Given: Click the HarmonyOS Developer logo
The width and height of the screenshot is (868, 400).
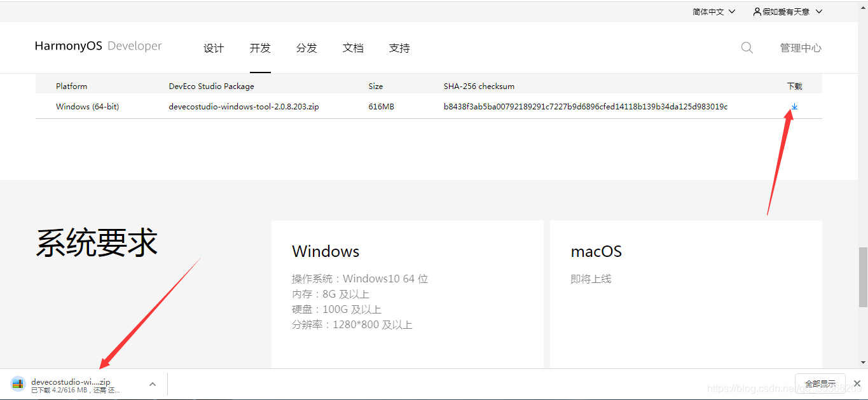Looking at the screenshot, I should point(99,46).
